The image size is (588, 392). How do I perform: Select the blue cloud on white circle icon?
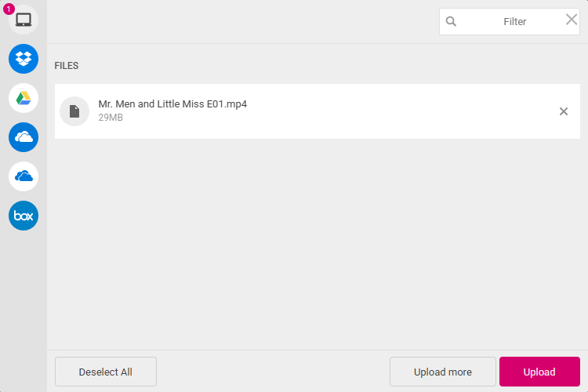point(24,176)
